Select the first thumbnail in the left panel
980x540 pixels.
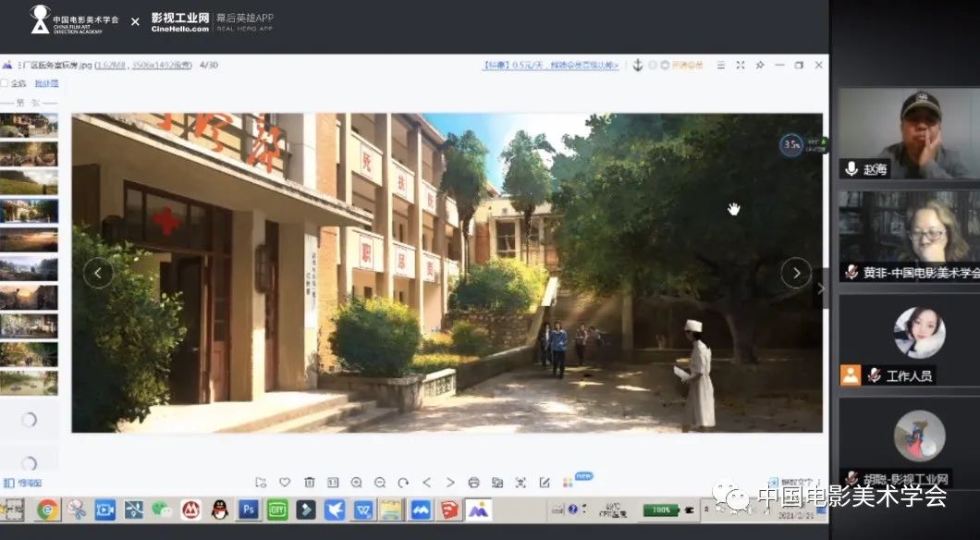pos(29,125)
